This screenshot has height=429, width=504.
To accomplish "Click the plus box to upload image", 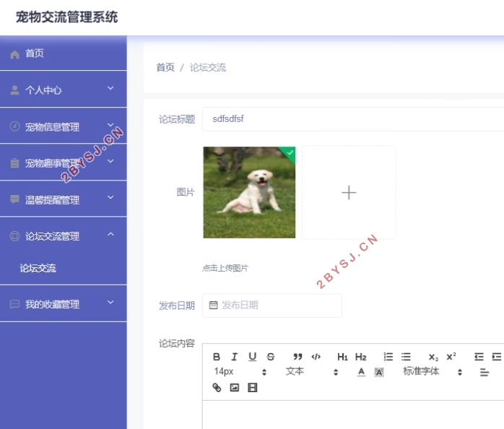I will (x=349, y=192).
